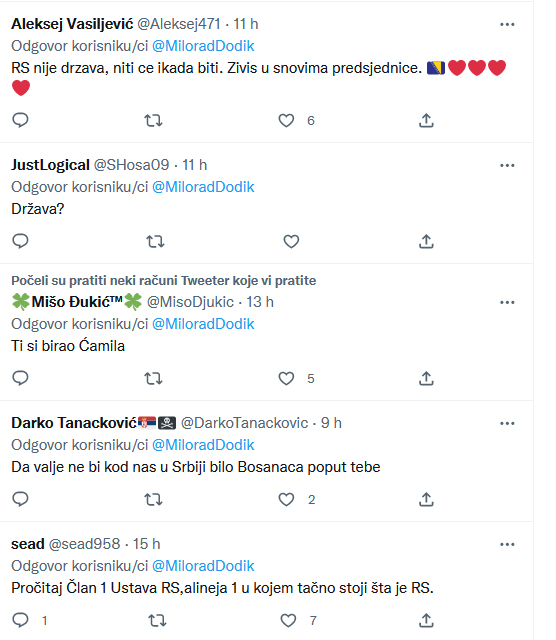Like Darko Tanacković's reply
This screenshot has height=640, width=556.
point(286,499)
